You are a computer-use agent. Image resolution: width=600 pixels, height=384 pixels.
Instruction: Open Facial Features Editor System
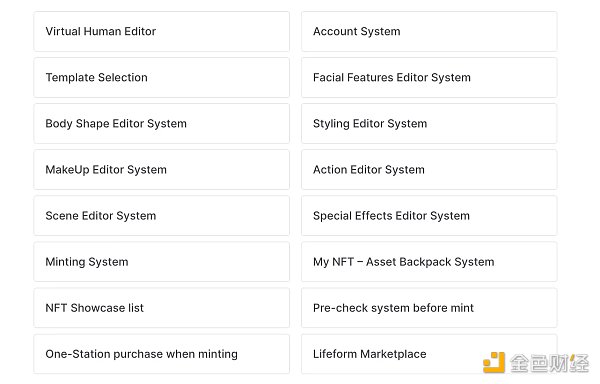(429, 78)
